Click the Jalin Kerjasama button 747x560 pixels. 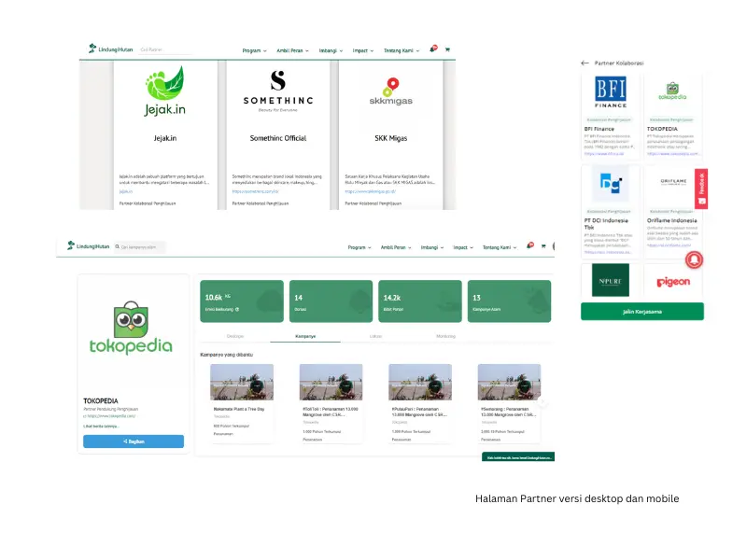[x=642, y=312]
